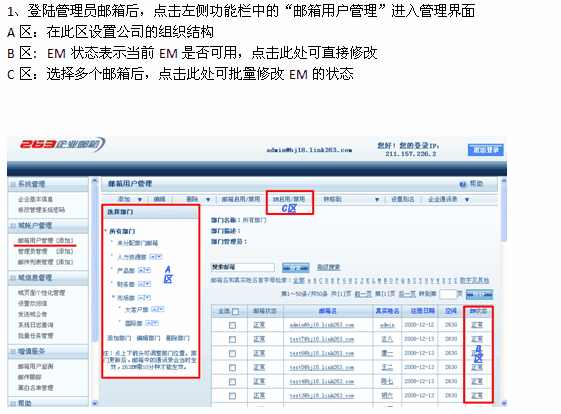Open the 添加 dropdown arrow in toolbar

(140, 200)
